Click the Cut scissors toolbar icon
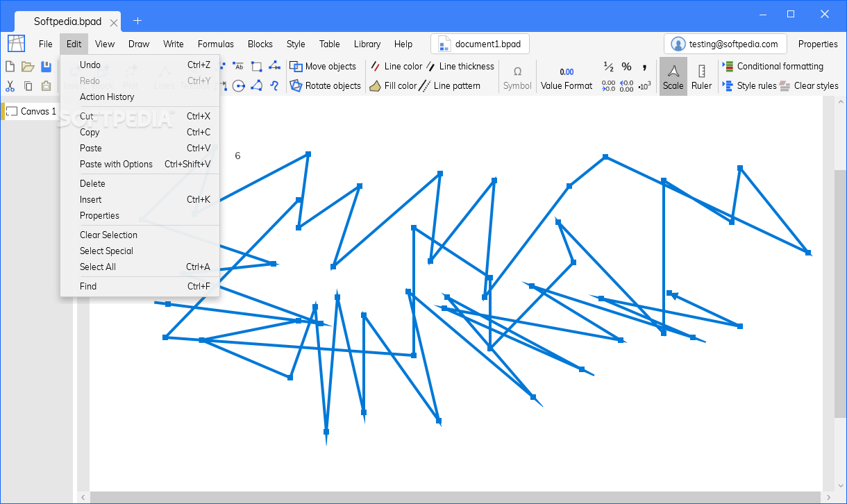847x504 pixels. click(10, 86)
